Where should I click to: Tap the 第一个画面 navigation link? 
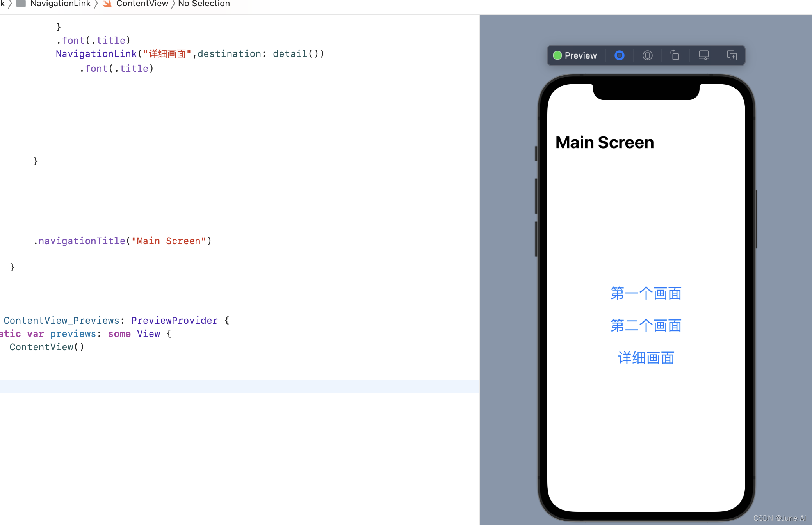point(646,293)
